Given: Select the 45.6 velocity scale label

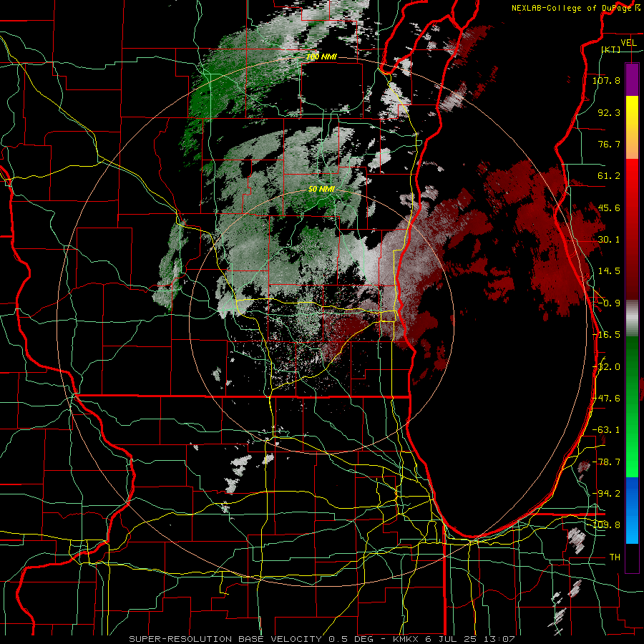Looking at the screenshot, I should 609,208.
